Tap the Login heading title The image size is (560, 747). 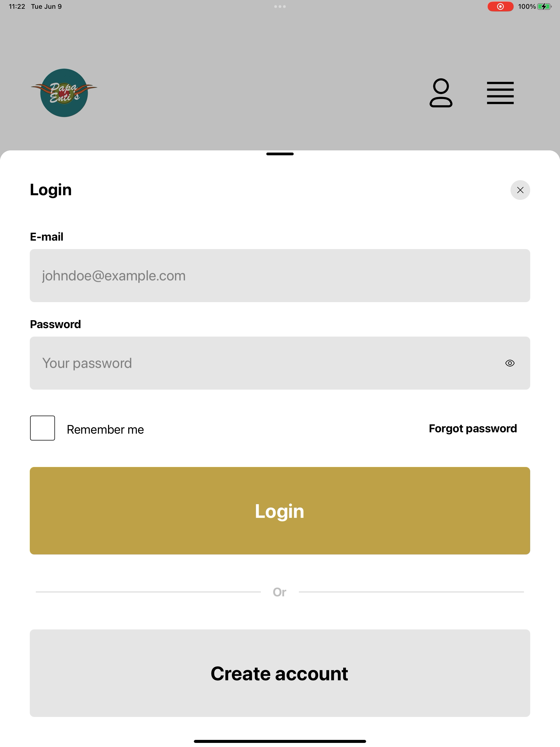pyautogui.click(x=51, y=190)
